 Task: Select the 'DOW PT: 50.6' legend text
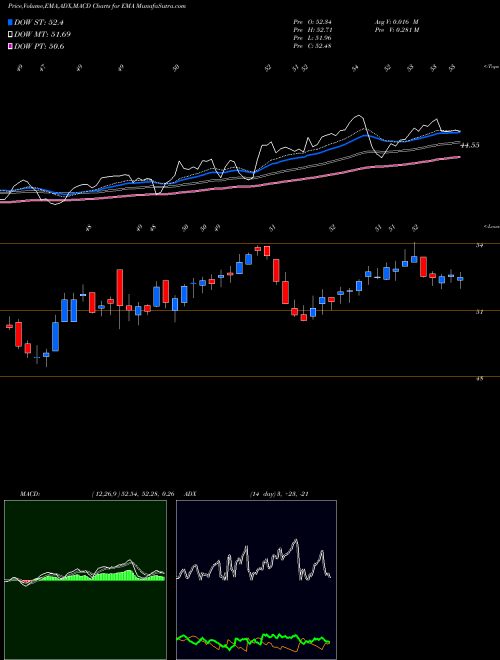click(39, 47)
